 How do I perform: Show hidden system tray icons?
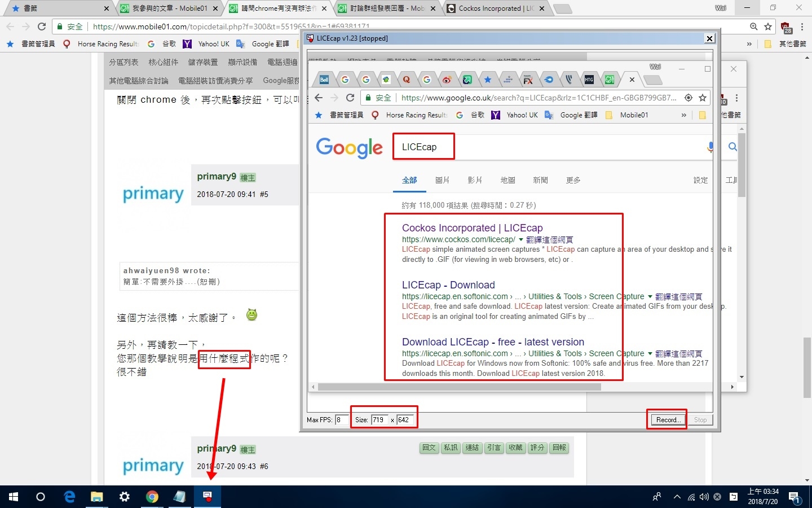(677, 497)
